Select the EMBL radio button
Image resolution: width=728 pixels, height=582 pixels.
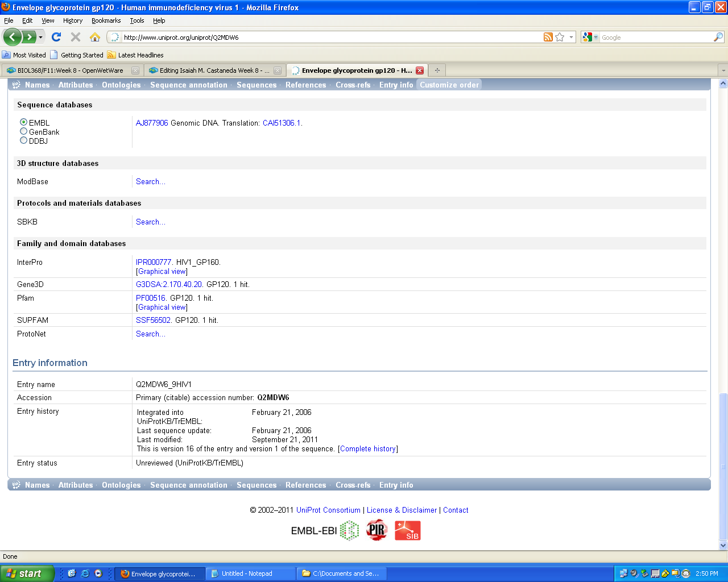(24, 122)
